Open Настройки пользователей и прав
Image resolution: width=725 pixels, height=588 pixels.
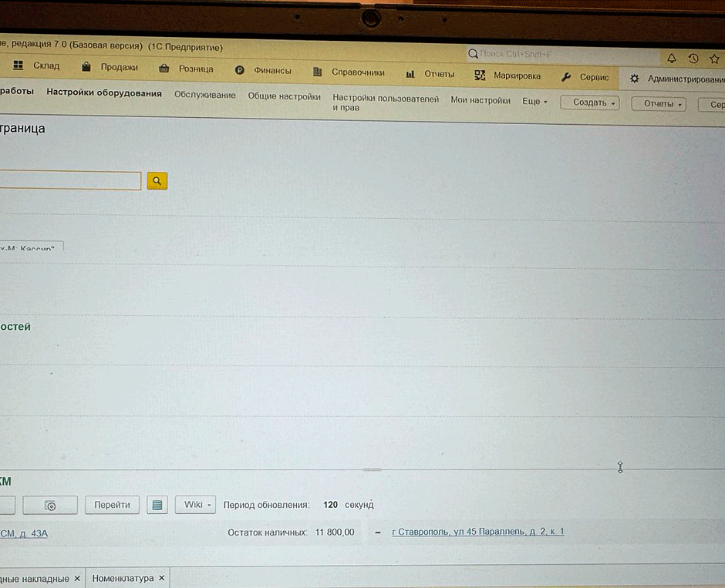pos(386,102)
